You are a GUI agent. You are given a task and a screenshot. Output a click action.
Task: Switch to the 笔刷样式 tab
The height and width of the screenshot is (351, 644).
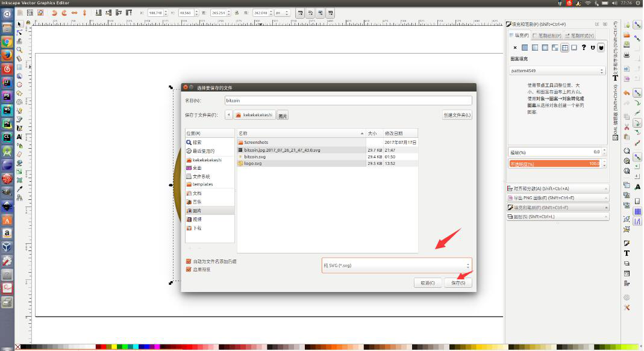pyautogui.click(x=579, y=36)
